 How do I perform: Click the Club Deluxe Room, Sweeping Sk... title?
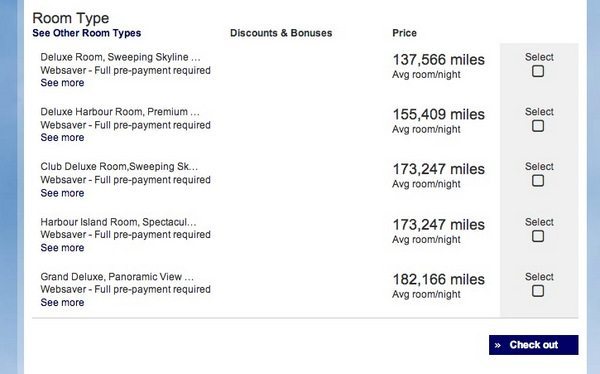click(119, 167)
